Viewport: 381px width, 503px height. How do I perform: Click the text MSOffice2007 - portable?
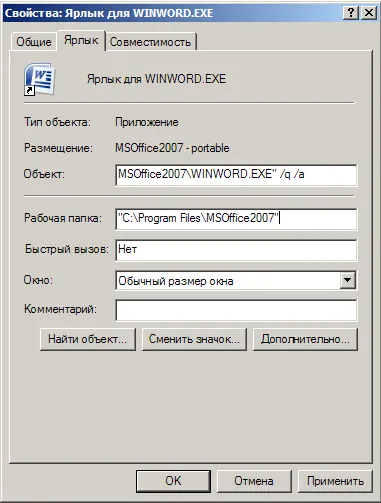172,148
